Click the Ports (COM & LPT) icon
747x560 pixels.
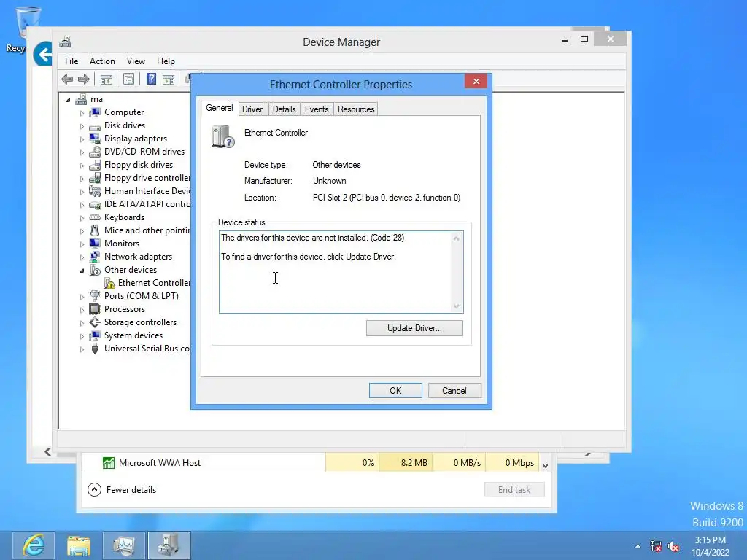point(95,296)
